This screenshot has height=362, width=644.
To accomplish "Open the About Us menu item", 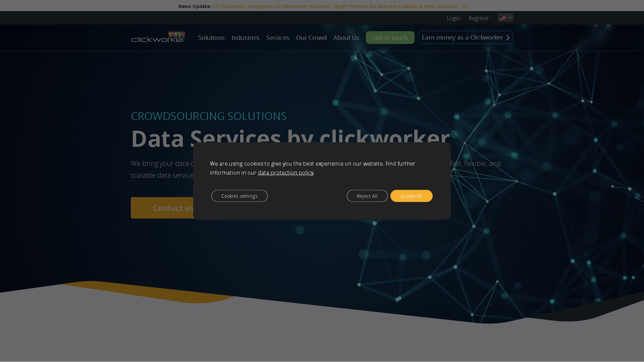I will pyautogui.click(x=346, y=38).
